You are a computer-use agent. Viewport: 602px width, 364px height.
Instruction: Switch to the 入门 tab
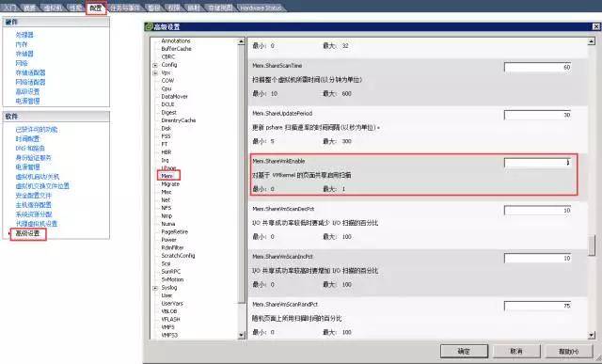pyautogui.click(x=10, y=8)
